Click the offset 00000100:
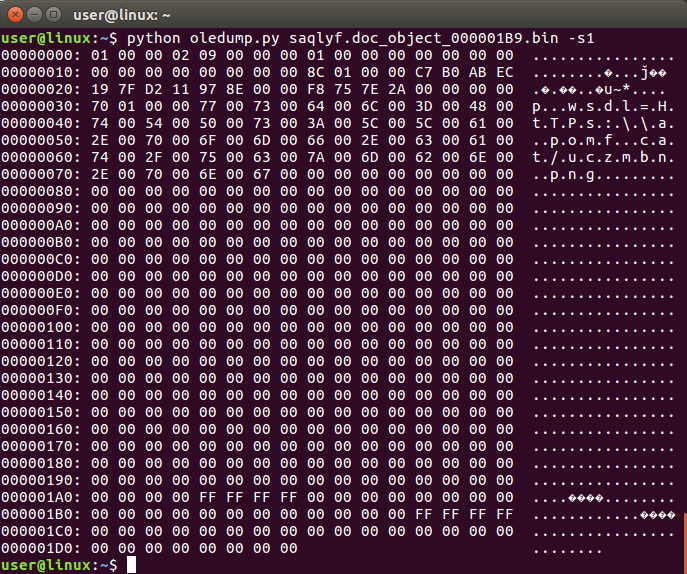Viewport: 687px width, 574px height. point(41,328)
